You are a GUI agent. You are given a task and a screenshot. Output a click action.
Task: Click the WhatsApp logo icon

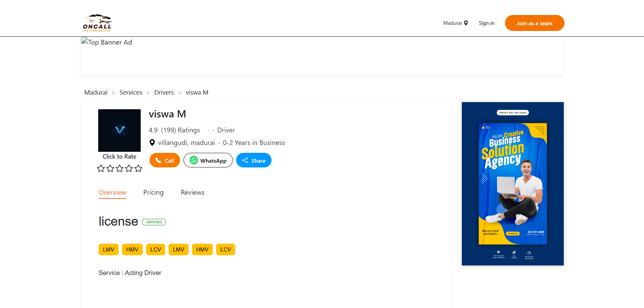click(194, 160)
